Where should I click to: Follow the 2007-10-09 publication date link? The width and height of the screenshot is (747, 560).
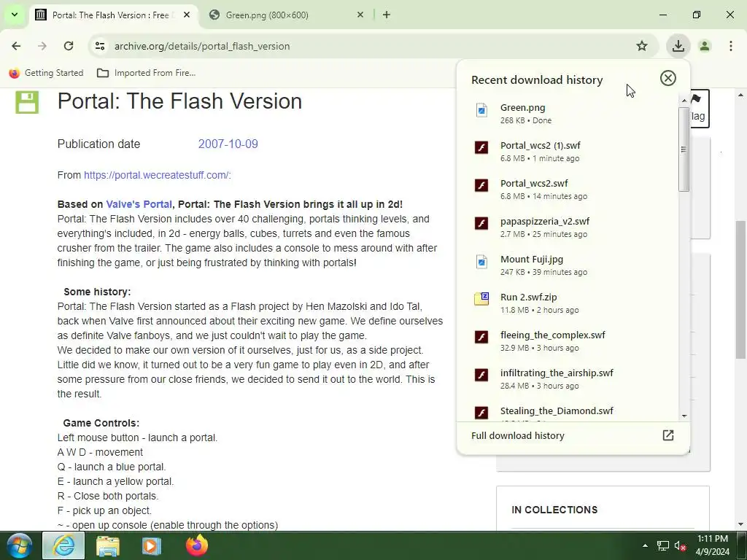(x=228, y=144)
